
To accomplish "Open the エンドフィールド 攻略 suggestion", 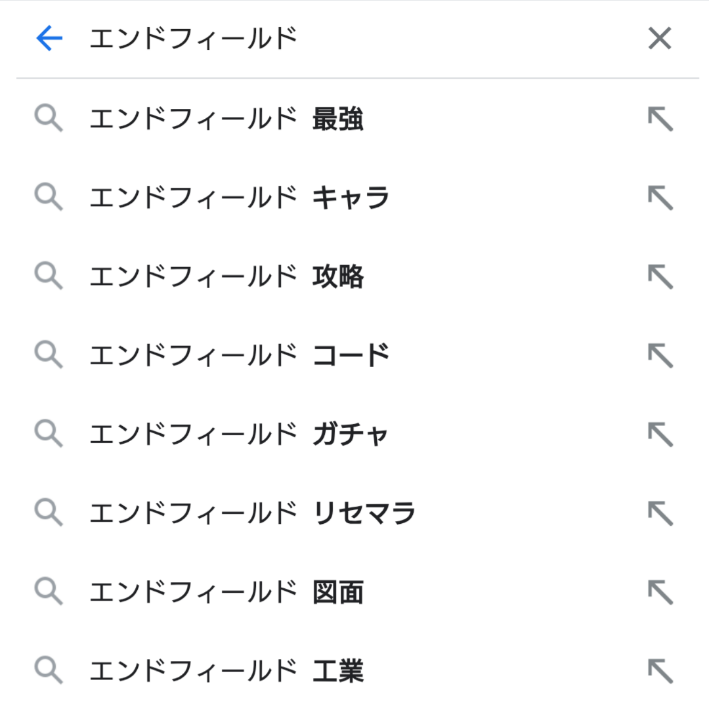I will click(226, 277).
